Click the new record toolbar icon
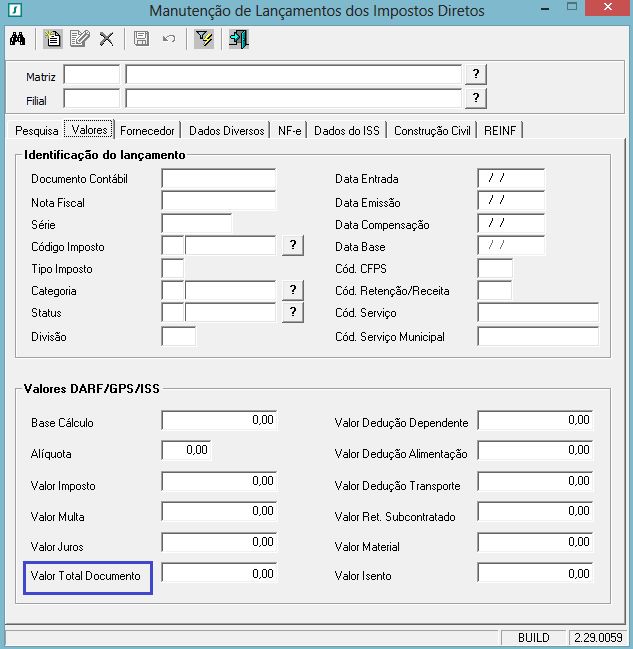 53,39
